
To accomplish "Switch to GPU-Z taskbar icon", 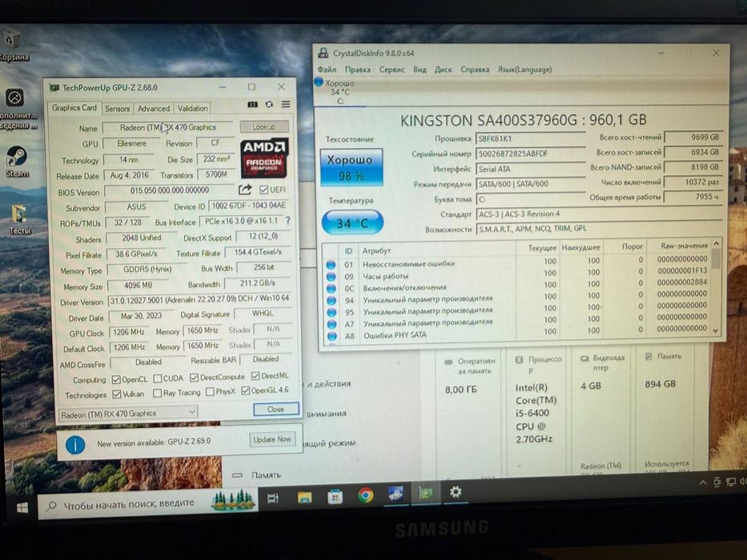I will (x=425, y=493).
